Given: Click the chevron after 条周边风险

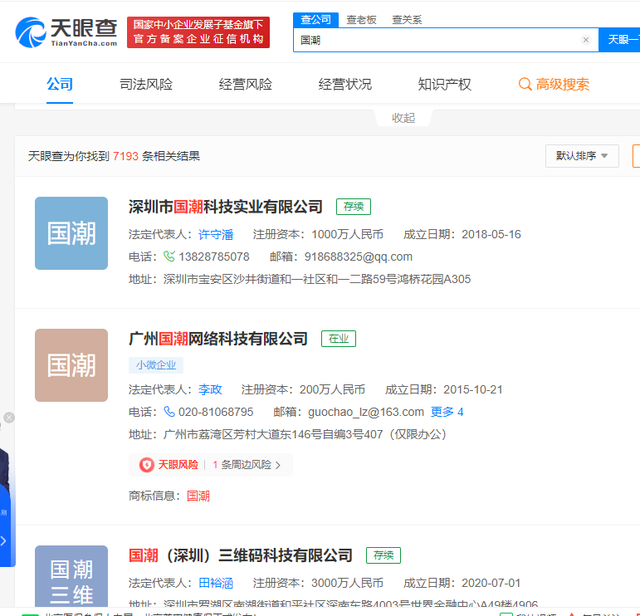Looking at the screenshot, I should point(278,465).
